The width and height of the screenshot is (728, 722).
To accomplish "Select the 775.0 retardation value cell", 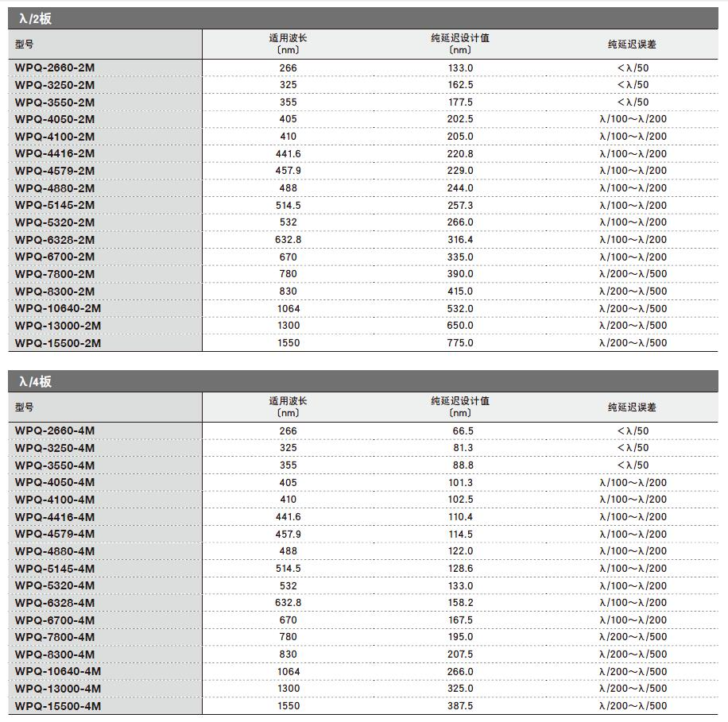I will click(460, 343).
